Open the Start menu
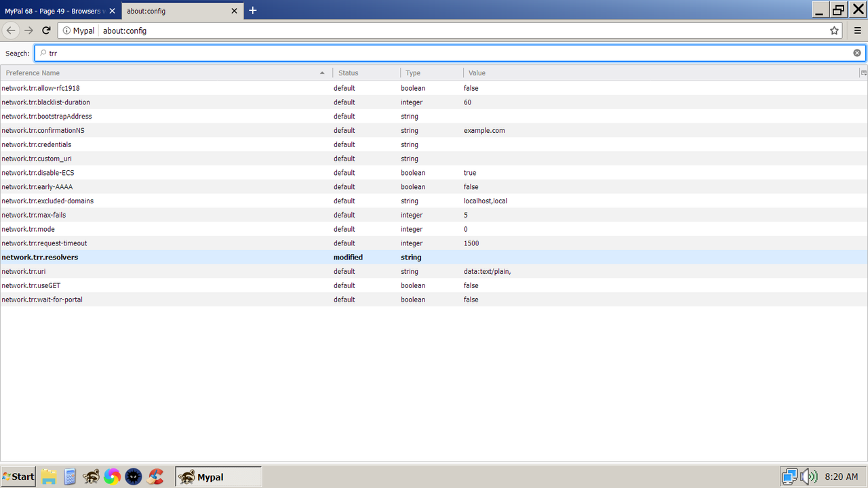This screenshot has width=868, height=488. [18, 476]
